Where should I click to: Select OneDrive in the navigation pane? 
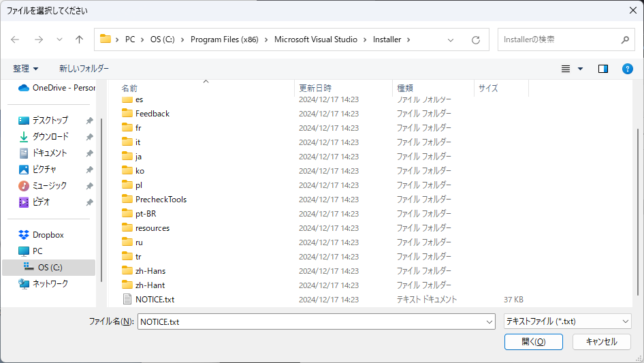coord(57,88)
